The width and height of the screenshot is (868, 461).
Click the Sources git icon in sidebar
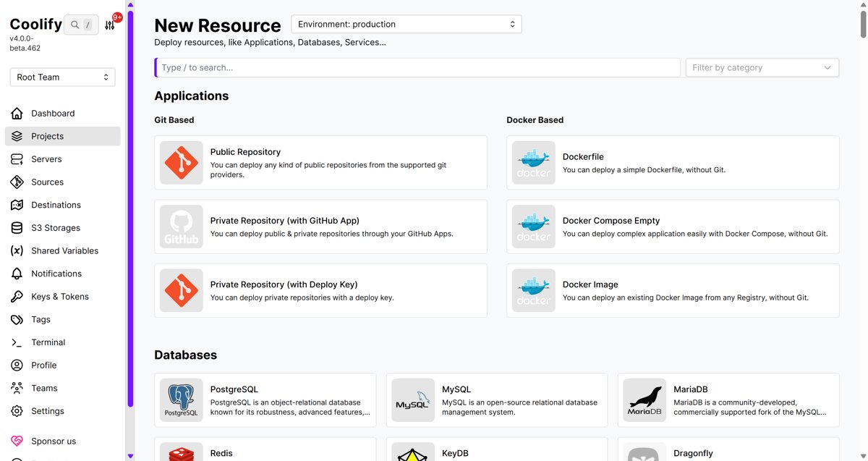coord(17,182)
